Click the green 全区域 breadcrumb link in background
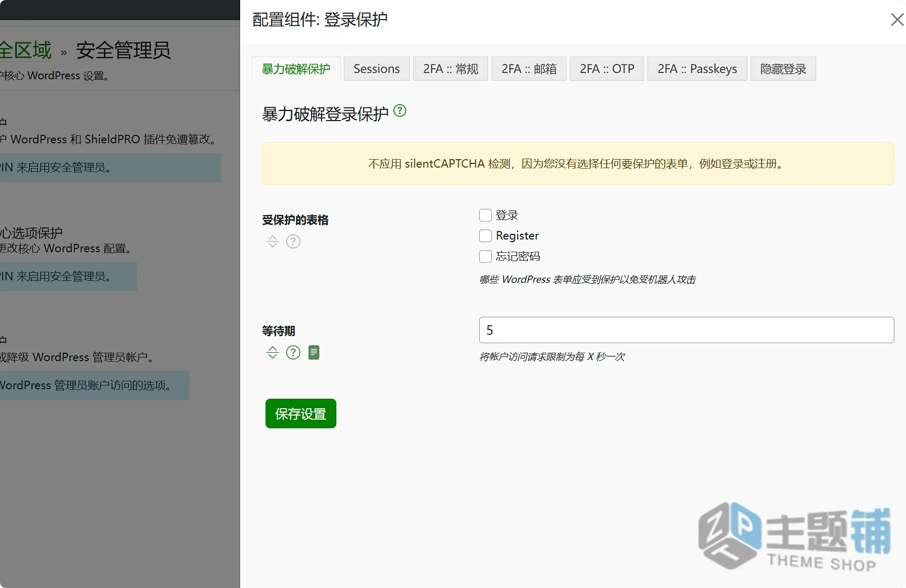The width and height of the screenshot is (906, 588). coord(25,50)
